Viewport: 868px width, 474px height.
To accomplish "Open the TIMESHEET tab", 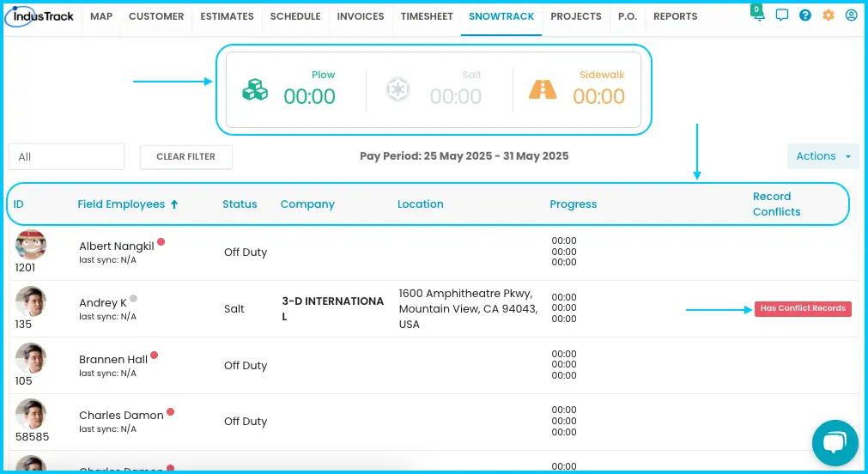I will (427, 16).
